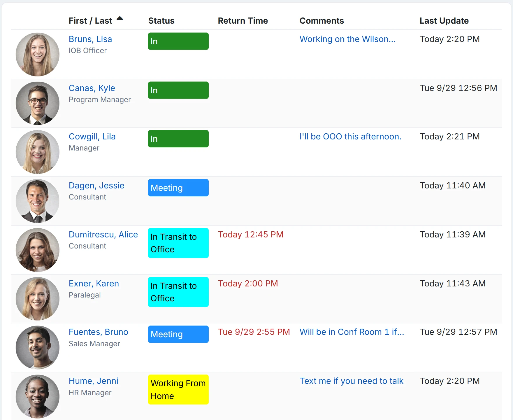513x420 pixels.
Task: Click Lila Cowgill's profile photo
Action: tap(38, 152)
